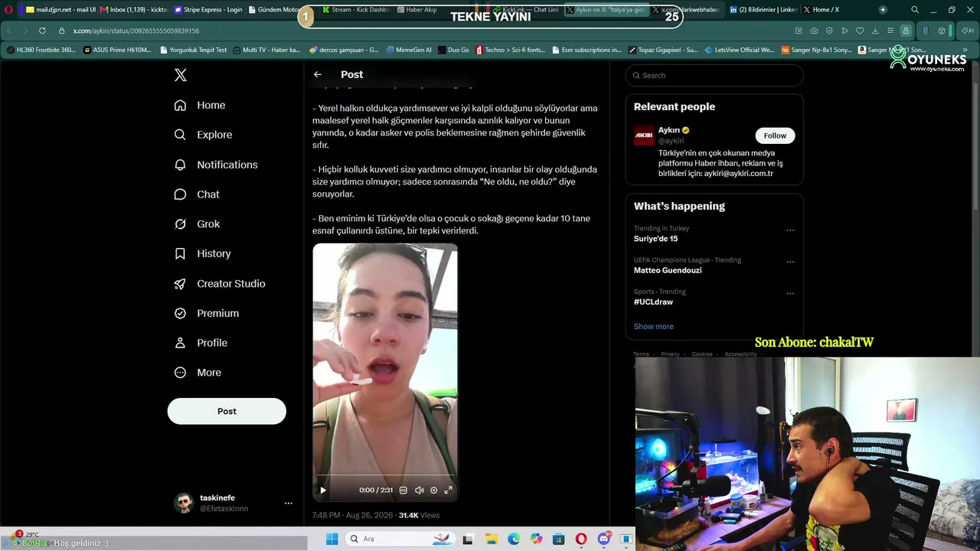Open the #UCLdraw trend
The width and height of the screenshot is (980, 551).
click(x=653, y=302)
